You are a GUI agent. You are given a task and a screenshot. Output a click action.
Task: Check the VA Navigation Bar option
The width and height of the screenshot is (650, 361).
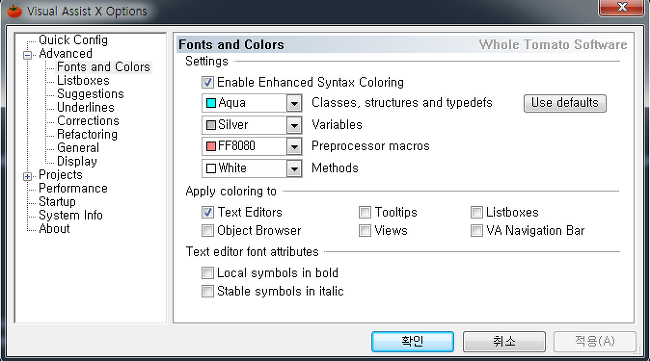click(477, 230)
